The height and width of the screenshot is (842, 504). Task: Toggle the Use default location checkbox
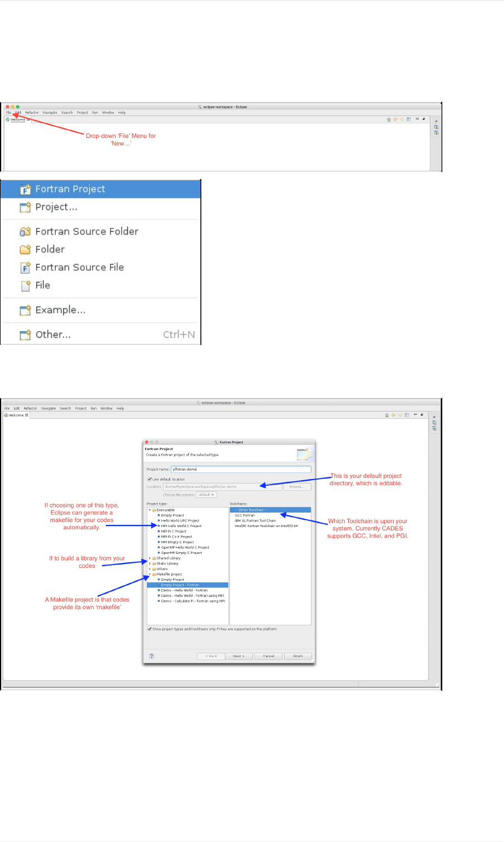click(x=149, y=479)
